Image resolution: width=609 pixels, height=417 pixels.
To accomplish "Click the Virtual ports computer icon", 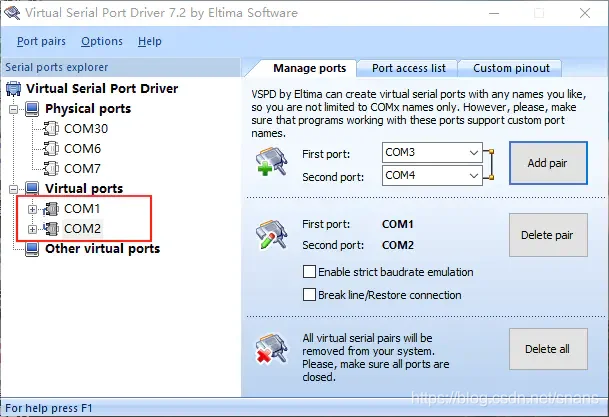I will click(x=32, y=189).
